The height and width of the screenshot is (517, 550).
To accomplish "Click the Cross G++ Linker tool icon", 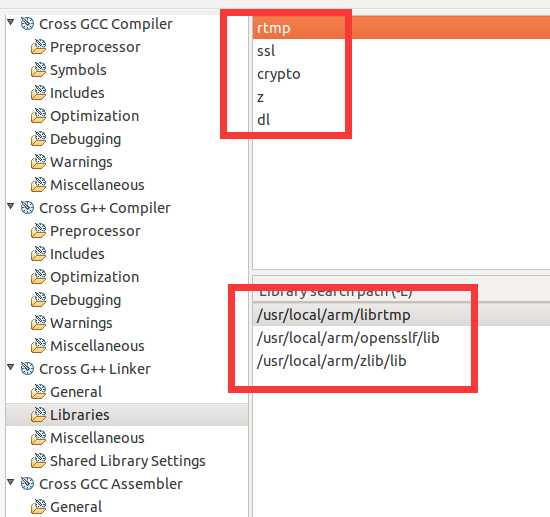I will (x=27, y=369).
